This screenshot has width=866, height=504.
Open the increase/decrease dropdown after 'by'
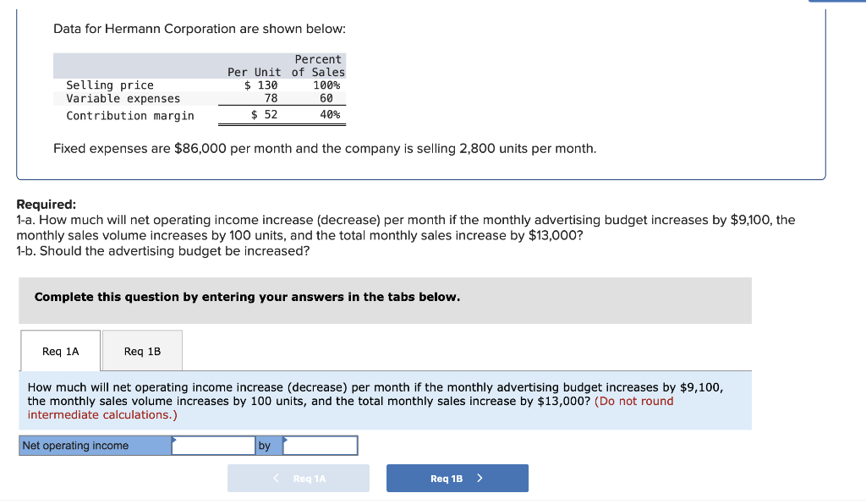320,445
